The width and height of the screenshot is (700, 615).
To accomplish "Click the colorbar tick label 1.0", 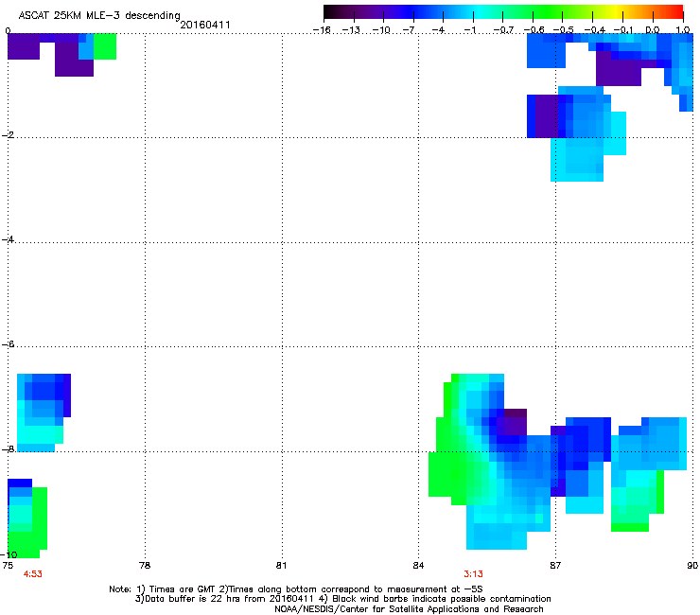I will pyautogui.click(x=683, y=30).
